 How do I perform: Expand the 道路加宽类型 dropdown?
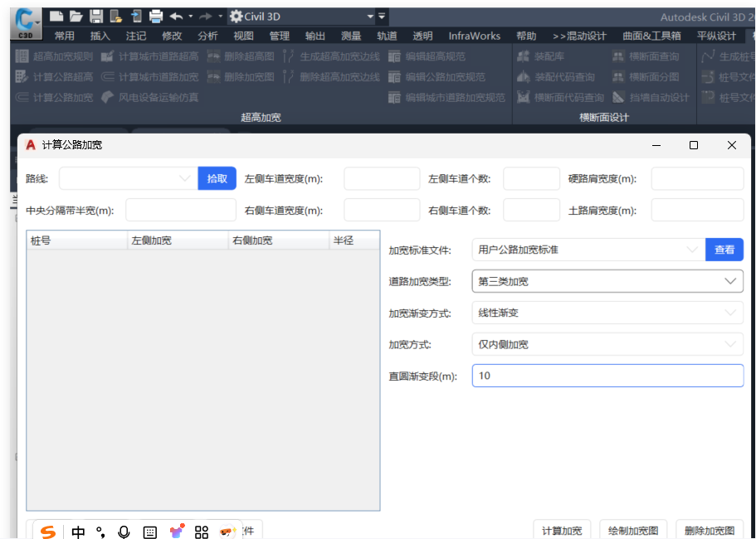click(x=607, y=281)
